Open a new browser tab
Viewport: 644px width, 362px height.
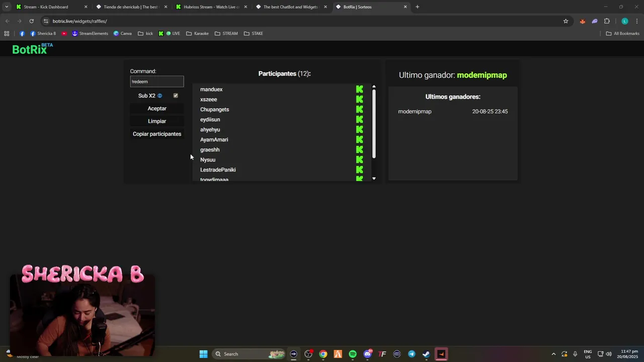417,7
